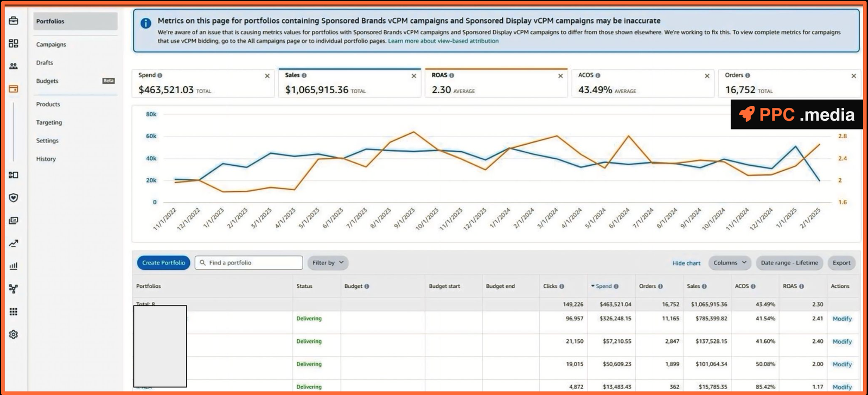Image resolution: width=868 pixels, height=395 pixels.
Task: Sort the table by the Spend column header
Action: 603,286
